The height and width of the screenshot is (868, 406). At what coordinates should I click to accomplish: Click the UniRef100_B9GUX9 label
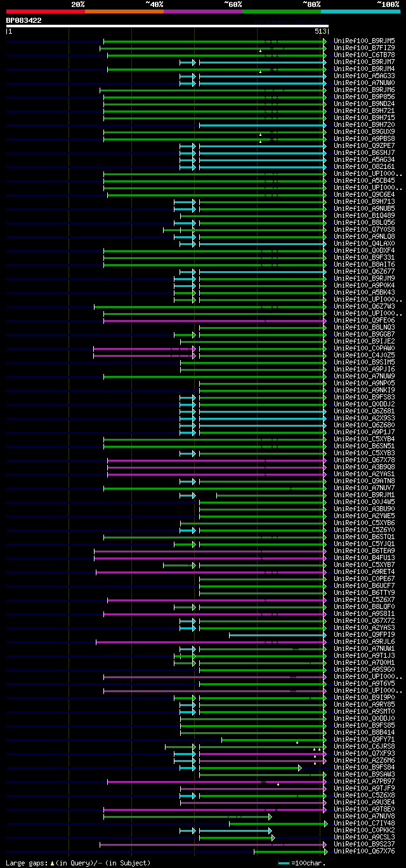pyautogui.click(x=365, y=131)
